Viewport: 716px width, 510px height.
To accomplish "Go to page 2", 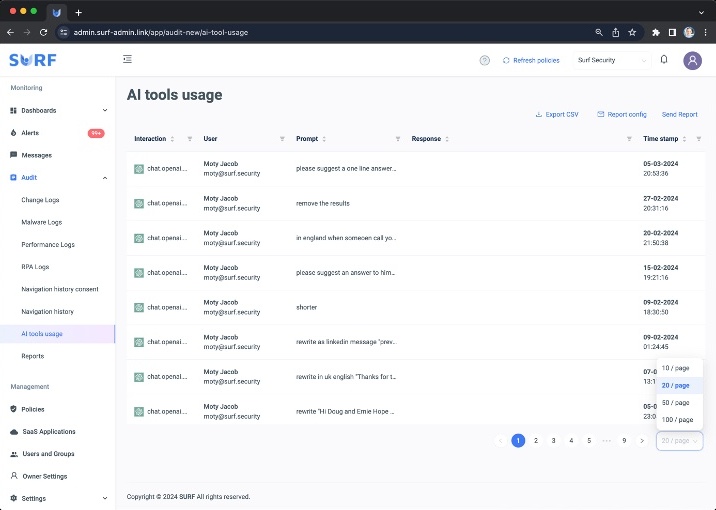I will tap(536, 441).
